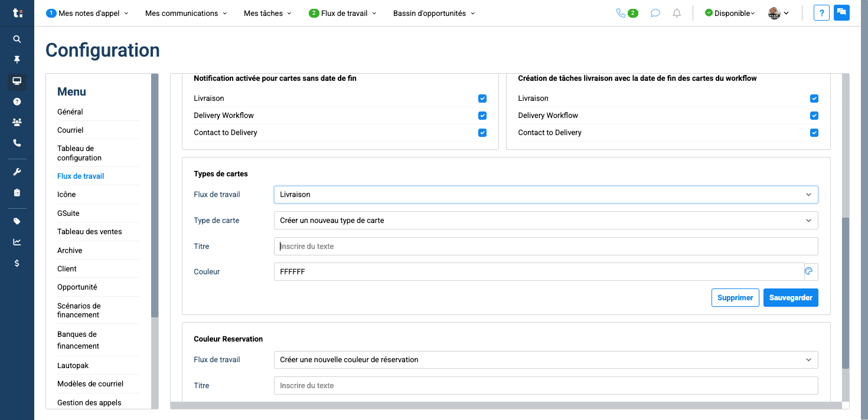Screen dimensions: 868x420
Task: Click the Sauvegarder button
Action: coord(791,298)
